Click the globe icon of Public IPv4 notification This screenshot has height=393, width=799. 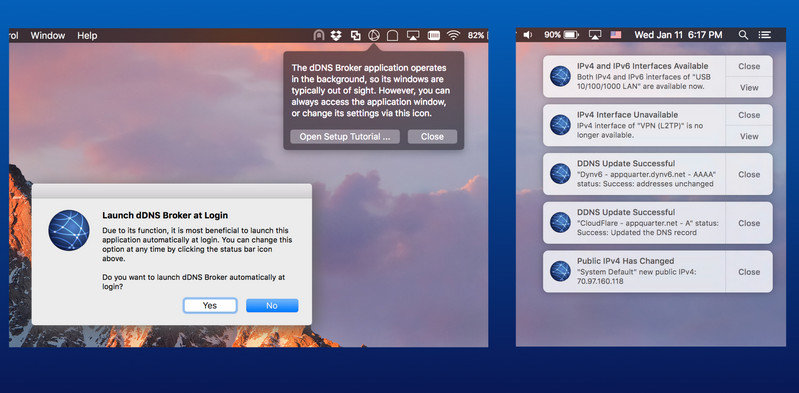click(x=560, y=271)
